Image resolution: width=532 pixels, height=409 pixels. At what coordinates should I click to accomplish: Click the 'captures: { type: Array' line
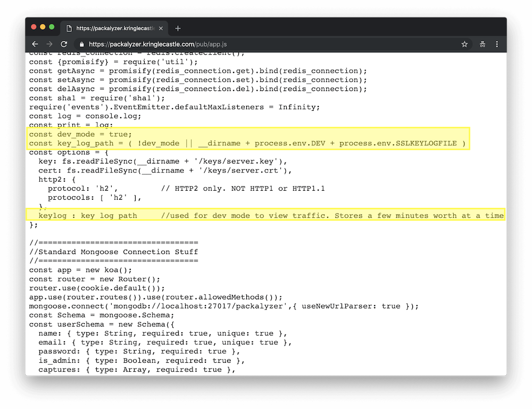(137, 370)
